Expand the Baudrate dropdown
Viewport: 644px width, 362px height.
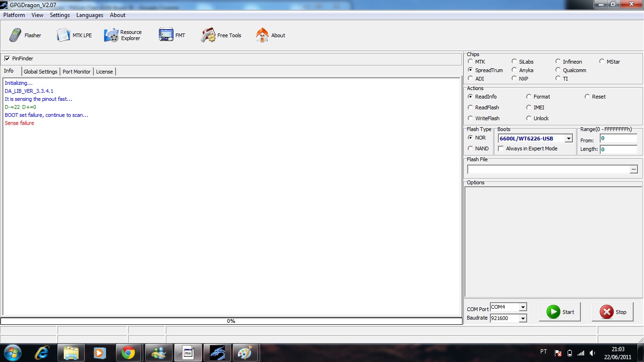tap(522, 318)
